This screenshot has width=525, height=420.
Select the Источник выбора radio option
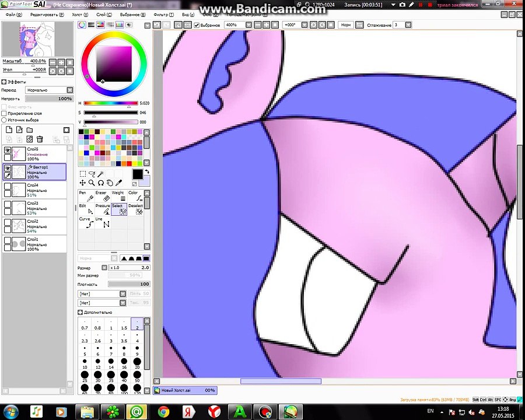(4, 120)
